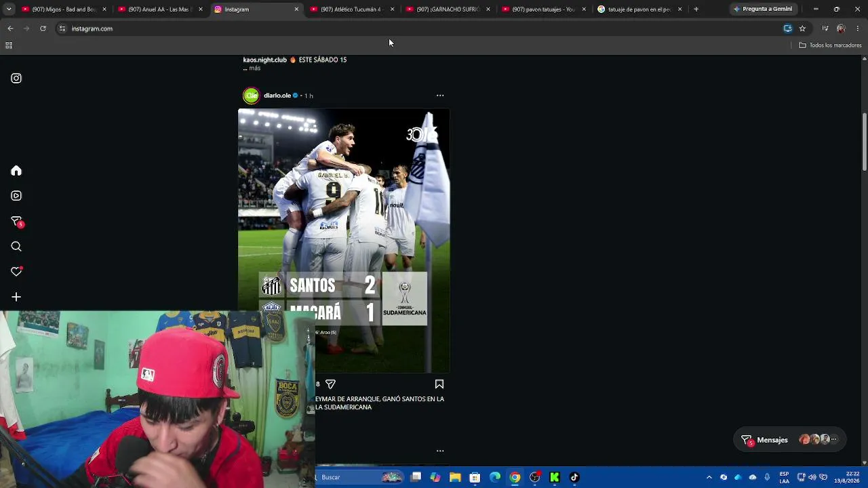The image size is (868, 488).
Task: Open the kaos.night.club profile link
Action: pyautogui.click(x=265, y=60)
